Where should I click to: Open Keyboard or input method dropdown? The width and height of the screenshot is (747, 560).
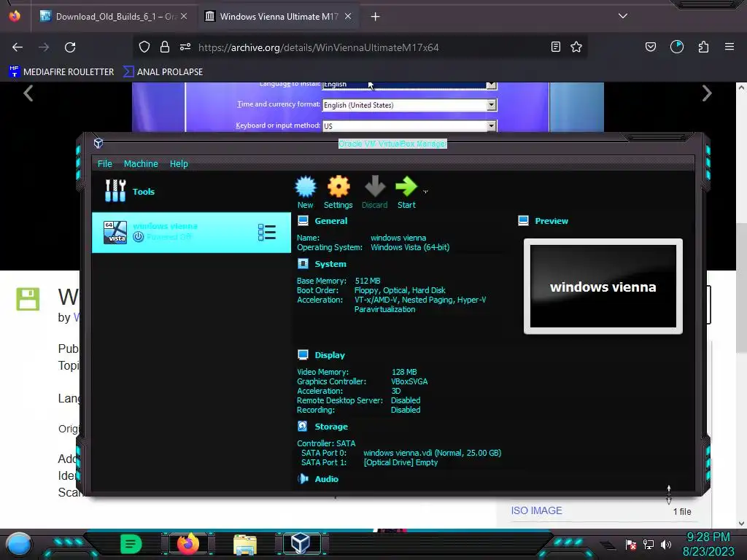[491, 125]
